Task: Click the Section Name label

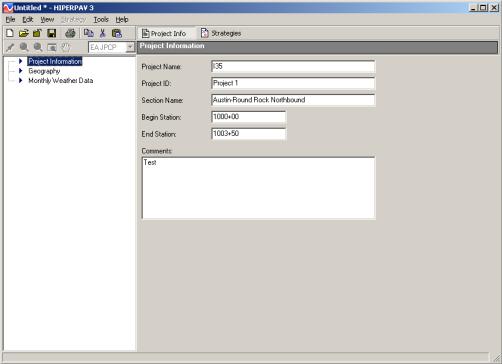Action: point(162,100)
